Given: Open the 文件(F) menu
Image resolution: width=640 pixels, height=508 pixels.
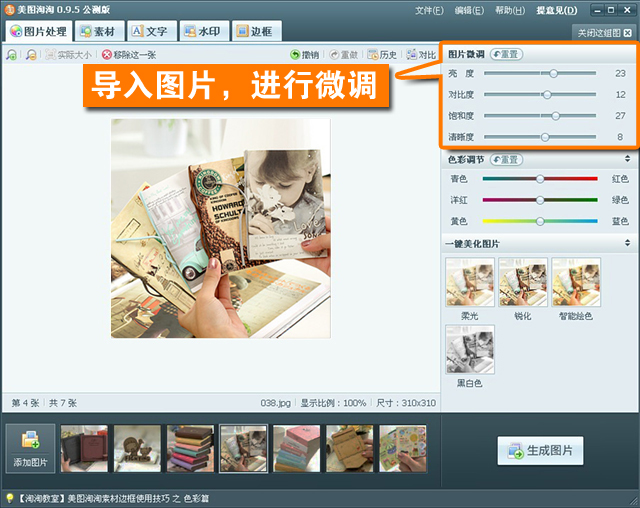Looking at the screenshot, I should coord(429,10).
